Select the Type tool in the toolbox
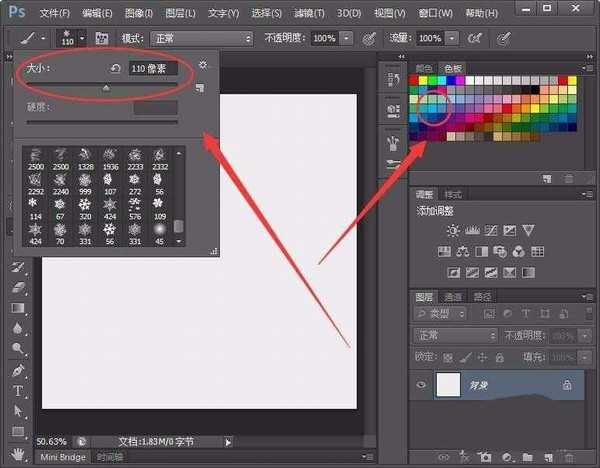600x468 pixels. coord(18,390)
